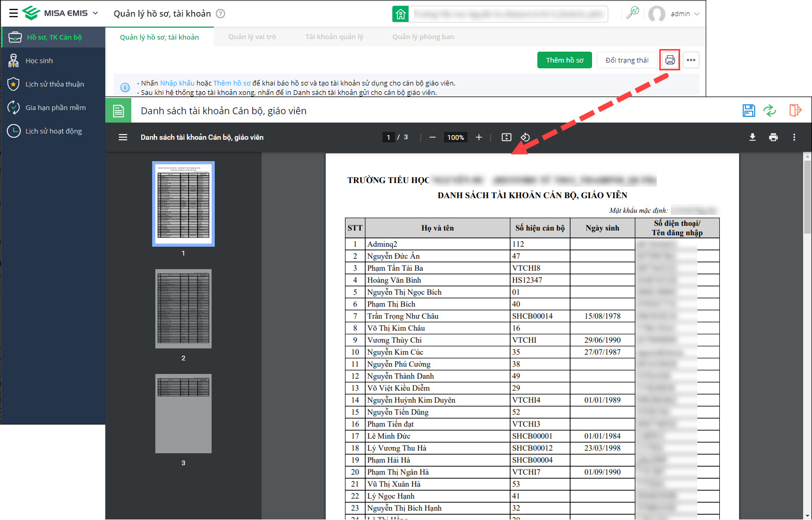Follow the Thêm hồ sơ link in the hint
Screen dimensions: 812x520
pyautogui.click(x=232, y=83)
